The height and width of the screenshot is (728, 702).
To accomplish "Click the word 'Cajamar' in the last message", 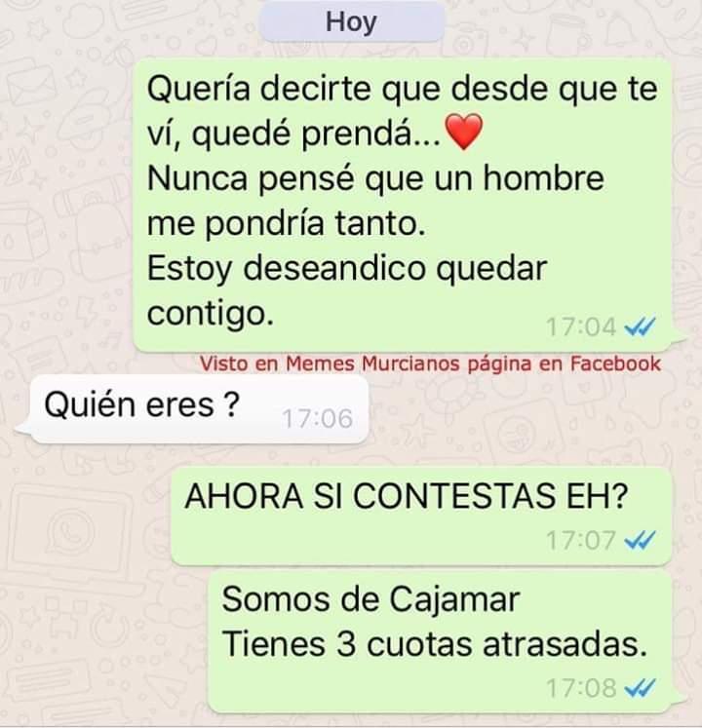I will [x=454, y=600].
